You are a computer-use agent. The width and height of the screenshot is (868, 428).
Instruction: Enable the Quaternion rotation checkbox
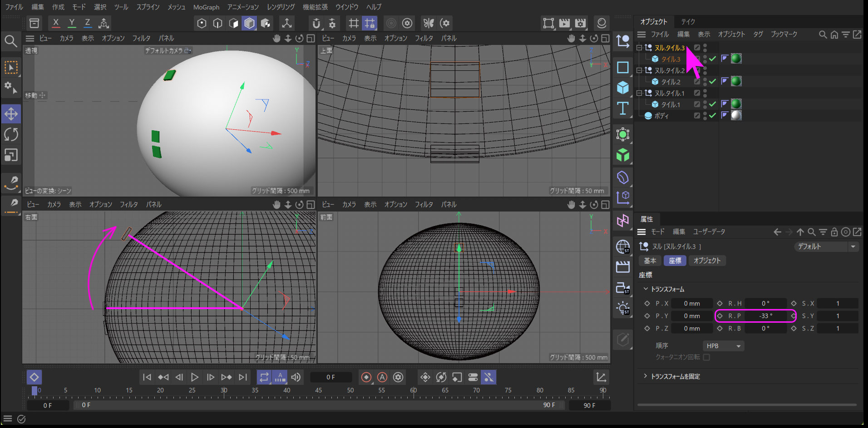706,357
